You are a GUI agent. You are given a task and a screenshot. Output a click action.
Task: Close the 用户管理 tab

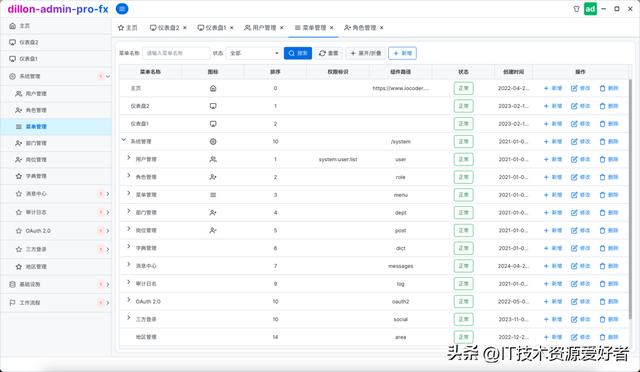click(282, 28)
